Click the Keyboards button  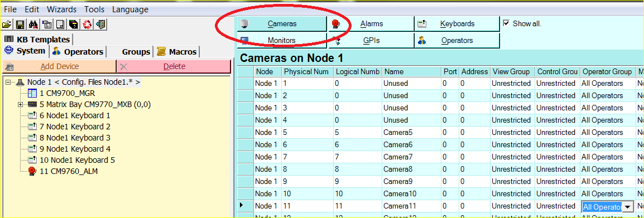pyautogui.click(x=456, y=24)
